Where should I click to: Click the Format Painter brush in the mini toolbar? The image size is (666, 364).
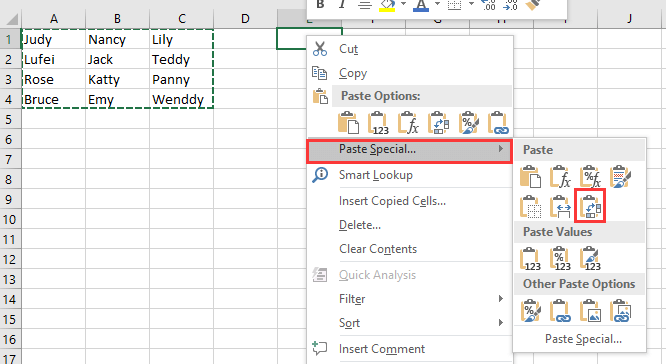[533, 5]
